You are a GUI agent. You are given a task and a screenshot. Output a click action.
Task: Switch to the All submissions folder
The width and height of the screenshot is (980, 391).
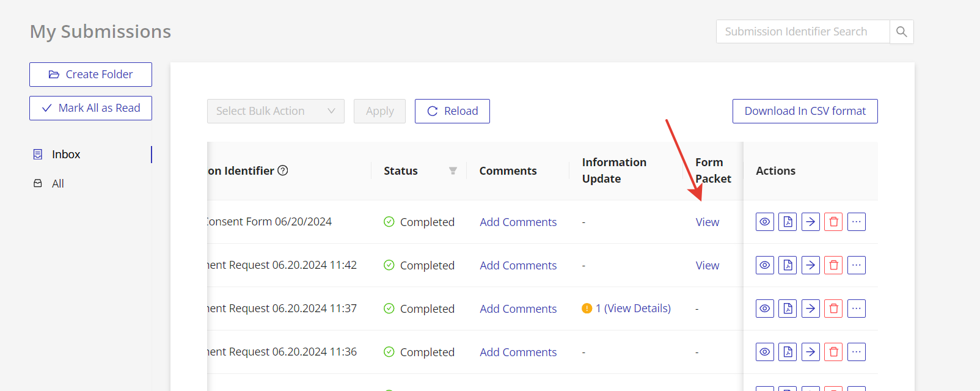[x=58, y=184]
